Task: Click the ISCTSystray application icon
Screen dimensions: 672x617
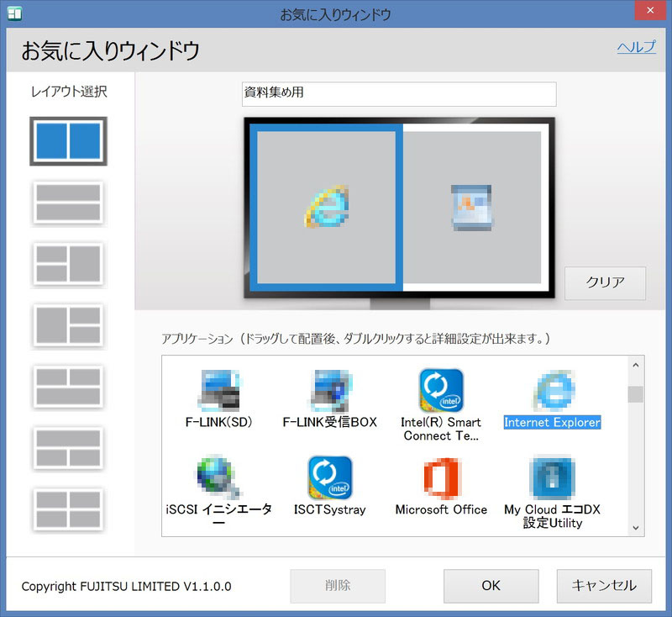Action: tap(329, 478)
